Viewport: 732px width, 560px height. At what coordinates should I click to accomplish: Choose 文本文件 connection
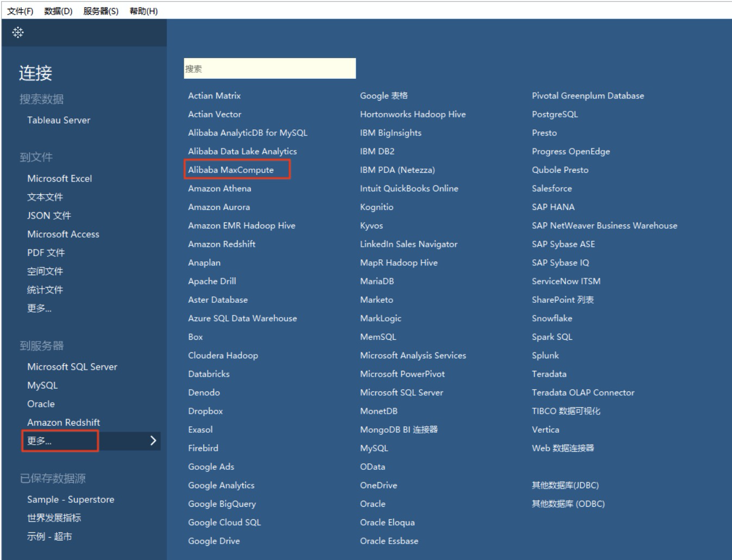pos(45,197)
